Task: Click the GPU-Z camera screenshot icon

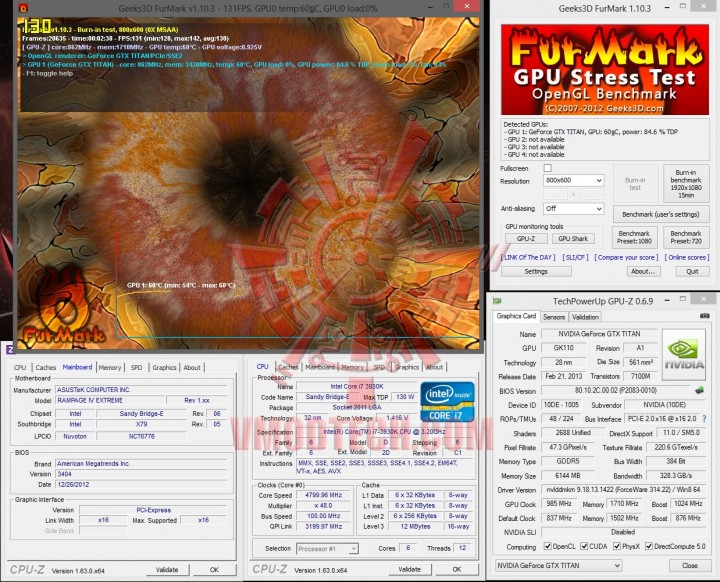Action: pyautogui.click(x=705, y=316)
